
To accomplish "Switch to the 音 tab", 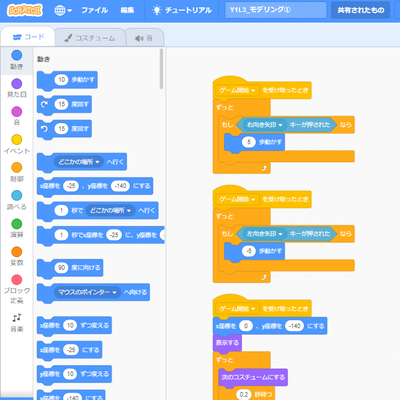I will point(144,38).
